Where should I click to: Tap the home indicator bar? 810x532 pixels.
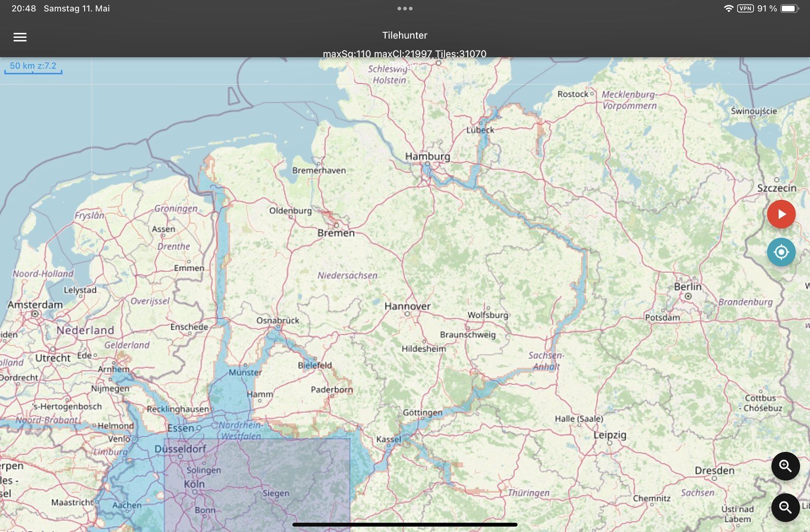click(404, 524)
